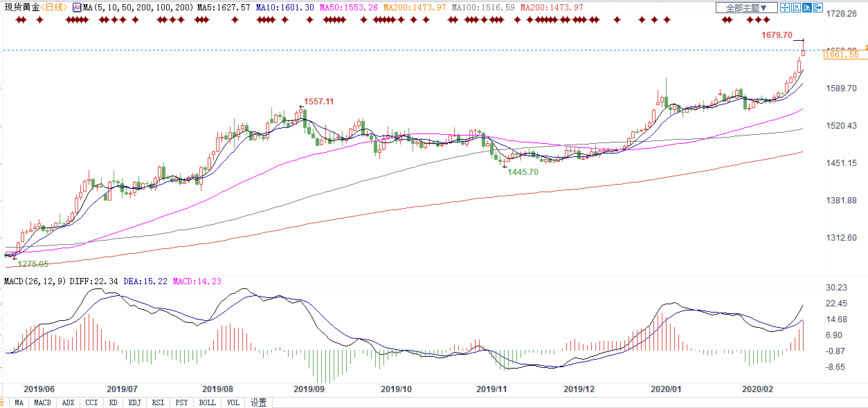Select the MA50:1553.26 value
868x408 pixels.
(x=348, y=7)
